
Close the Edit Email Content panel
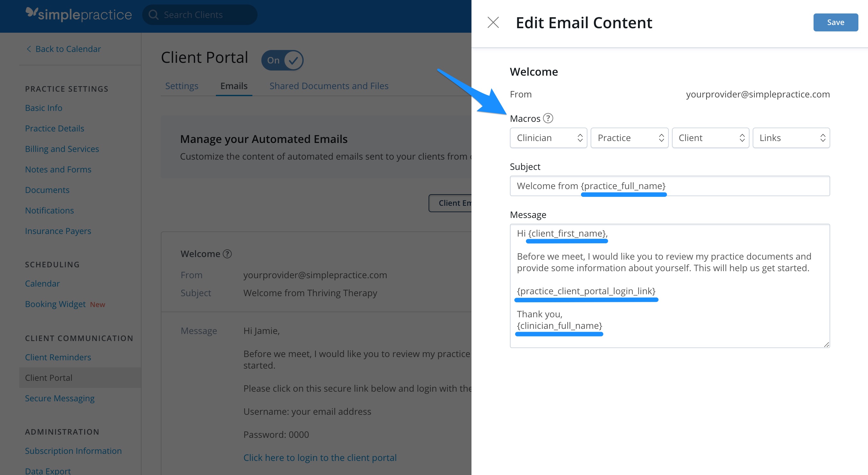click(493, 22)
